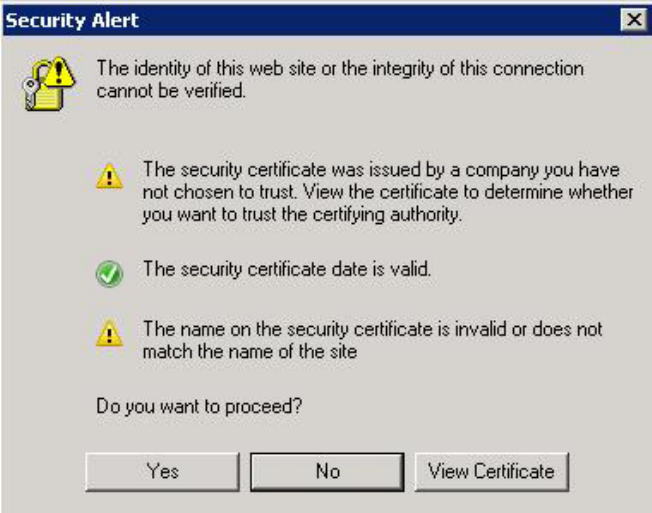The height and width of the screenshot is (513, 652).
Task: Click "name on the security certificate" line
Action: click(373, 328)
